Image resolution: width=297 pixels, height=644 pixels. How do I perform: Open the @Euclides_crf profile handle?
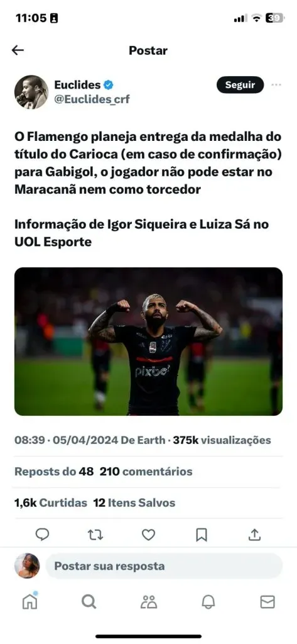pyautogui.click(x=92, y=99)
